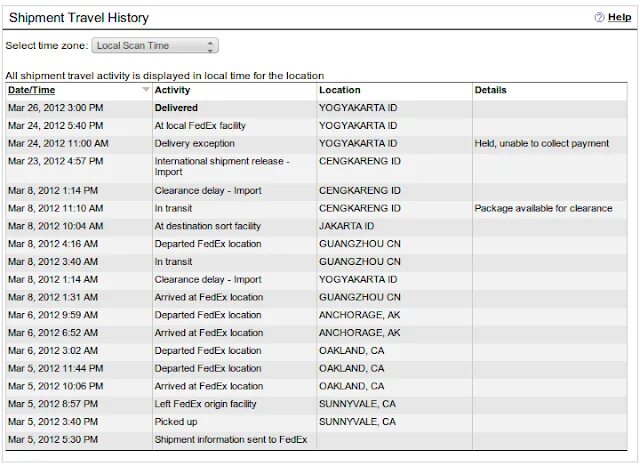Click Mar 6, 2012 6:52 AM date

click(53, 333)
